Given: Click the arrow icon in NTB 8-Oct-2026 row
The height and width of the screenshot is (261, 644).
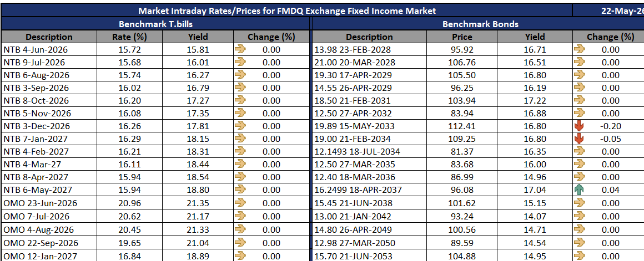Looking at the screenshot, I should [x=240, y=100].
